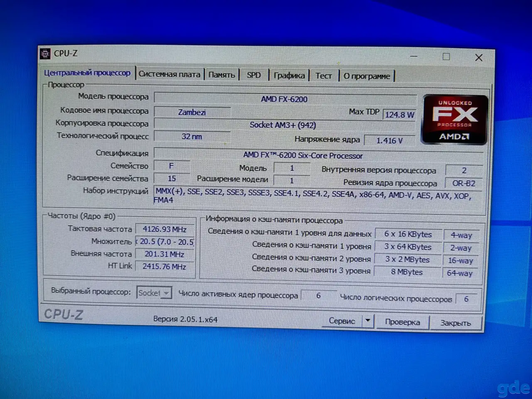Click the core voltage 1.416 V value
The image size is (532, 399).
[x=389, y=140]
